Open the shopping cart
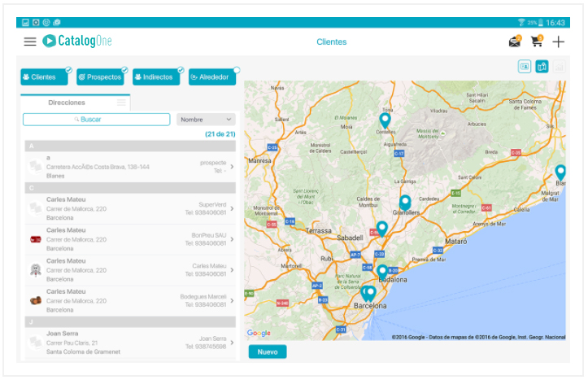The height and width of the screenshot is (380, 588). (x=537, y=41)
